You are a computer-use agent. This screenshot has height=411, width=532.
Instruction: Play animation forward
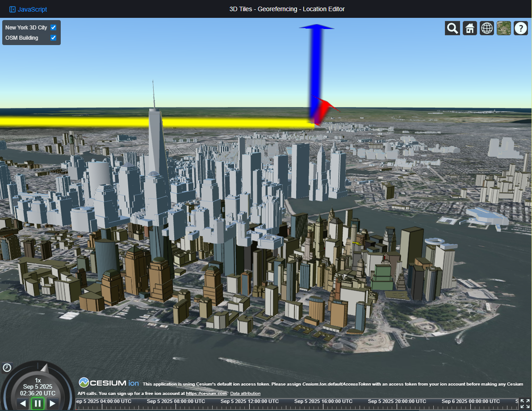[53, 403]
